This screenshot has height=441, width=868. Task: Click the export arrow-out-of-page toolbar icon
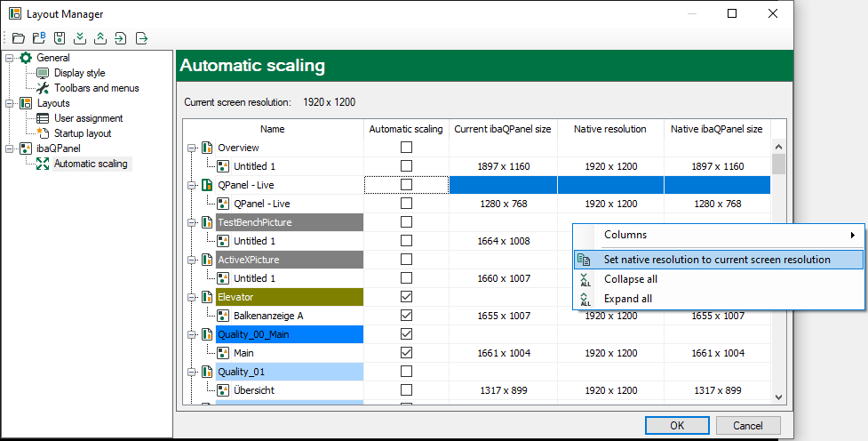(141, 38)
